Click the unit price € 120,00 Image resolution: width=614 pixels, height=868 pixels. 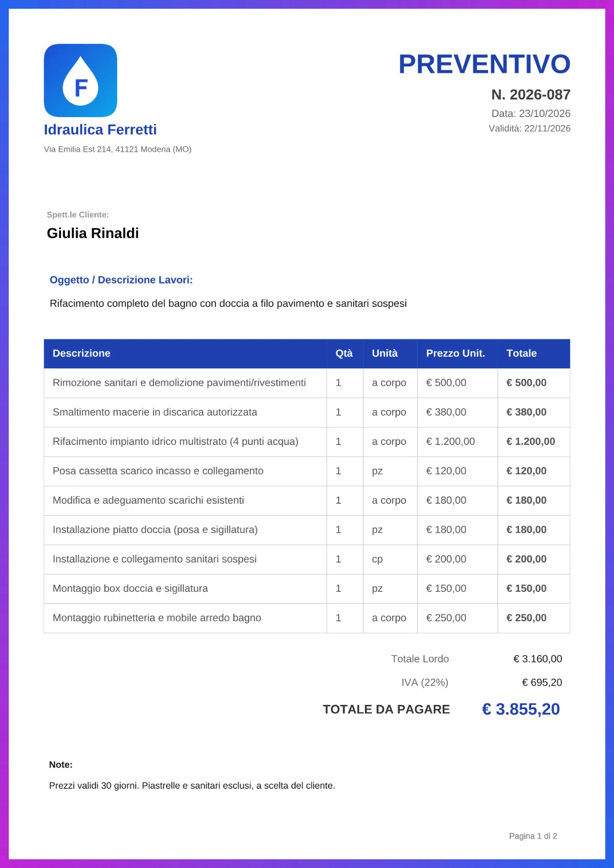(446, 471)
